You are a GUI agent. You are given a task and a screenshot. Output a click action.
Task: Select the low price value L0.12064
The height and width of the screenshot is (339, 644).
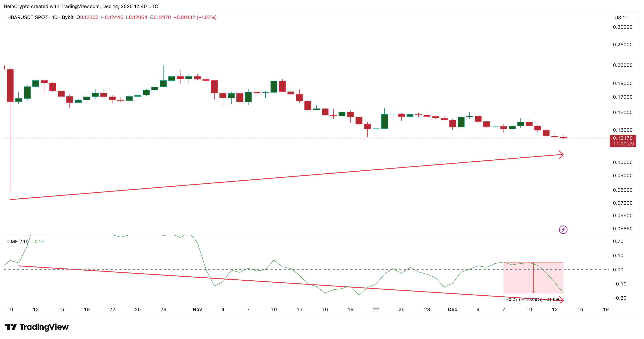(x=136, y=18)
